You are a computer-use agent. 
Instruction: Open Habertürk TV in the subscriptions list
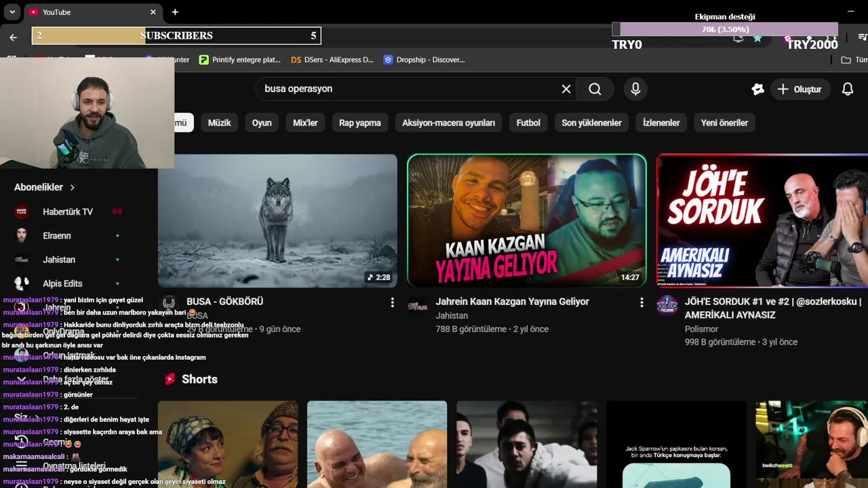[68, 211]
